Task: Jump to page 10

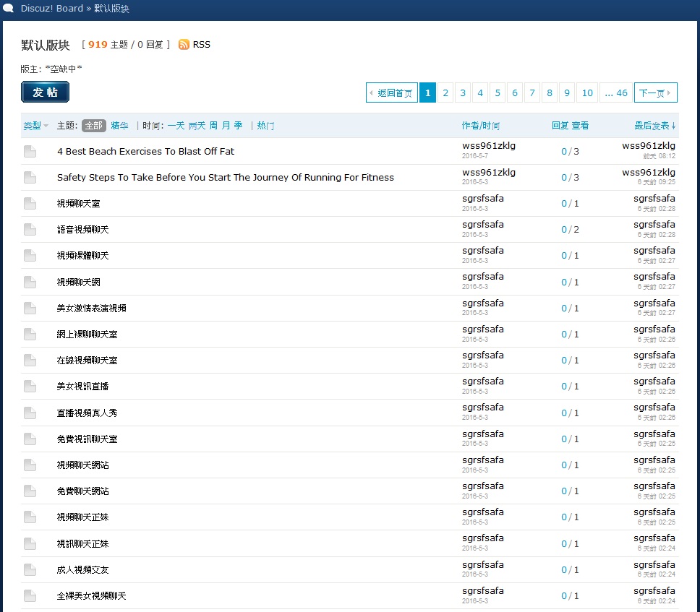Action: 587,92
